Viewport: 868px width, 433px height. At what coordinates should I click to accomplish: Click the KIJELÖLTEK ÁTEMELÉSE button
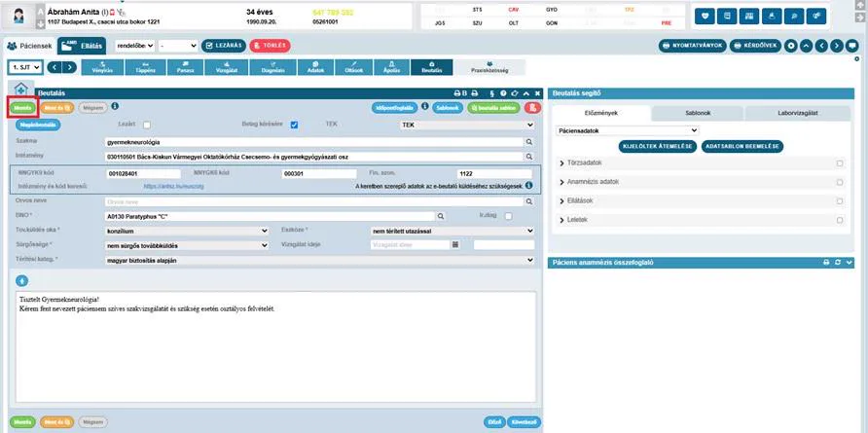coord(658,147)
